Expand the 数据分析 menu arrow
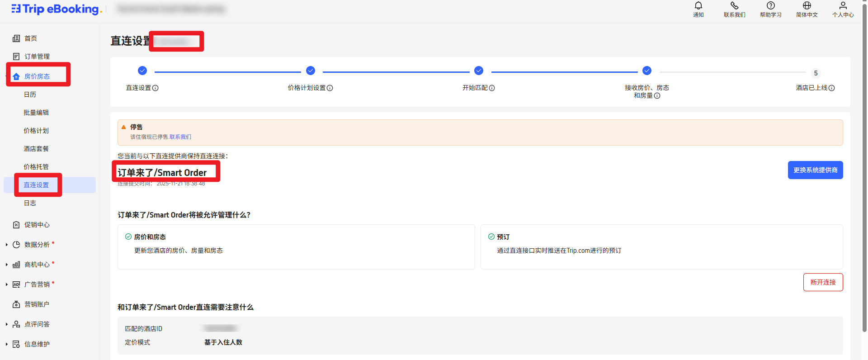Viewport: 868px width, 360px height. [7, 245]
